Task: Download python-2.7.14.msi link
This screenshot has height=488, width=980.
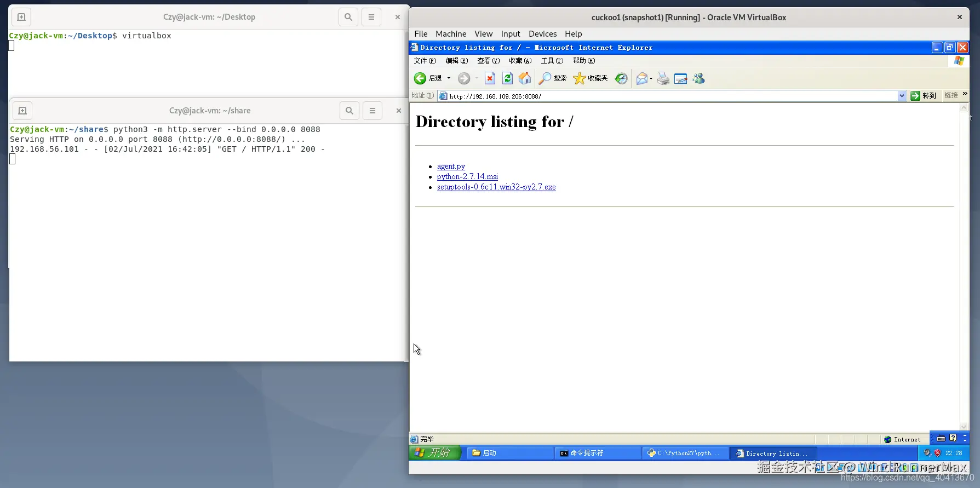Action: (x=467, y=177)
